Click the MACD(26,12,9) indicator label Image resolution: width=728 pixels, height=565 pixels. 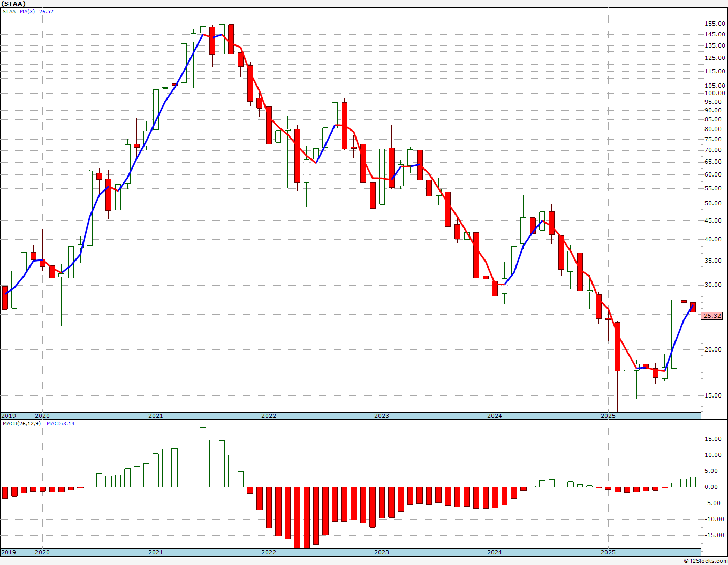pos(21,424)
